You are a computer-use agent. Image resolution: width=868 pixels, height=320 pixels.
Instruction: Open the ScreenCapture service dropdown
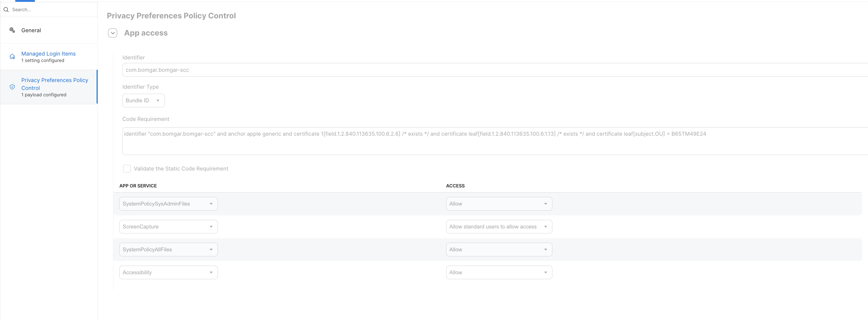coord(168,227)
